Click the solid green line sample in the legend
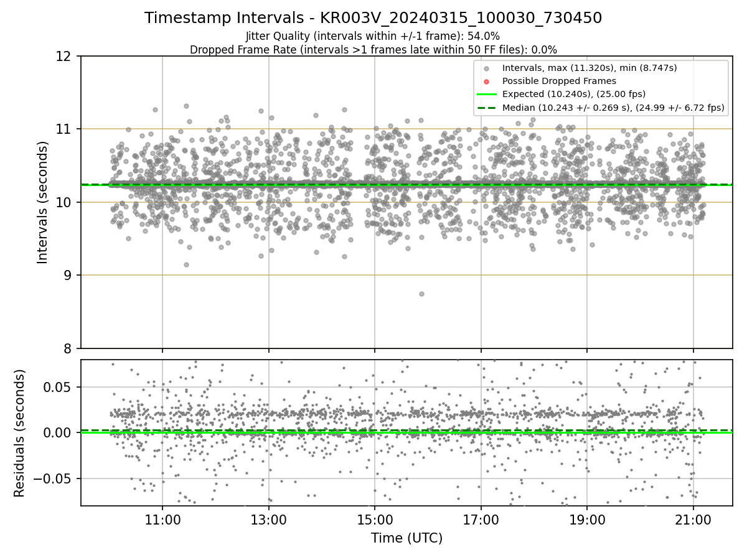The height and width of the screenshot is (560, 747). click(x=486, y=95)
